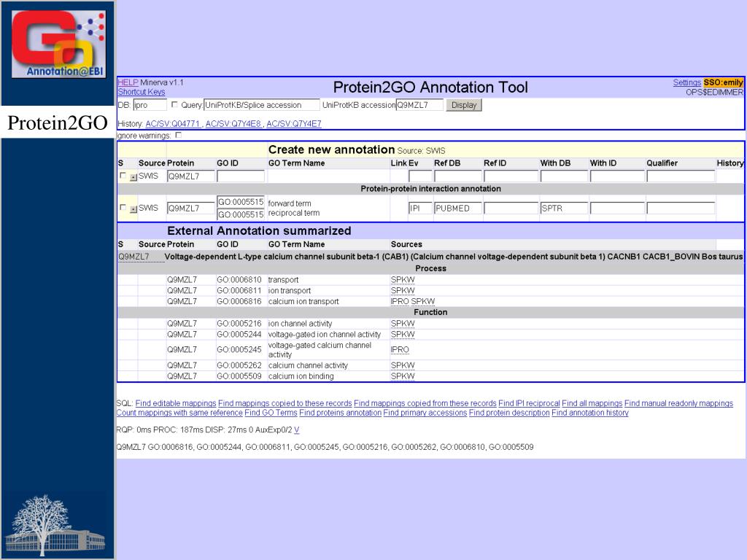Click the Protein field in the protein-protein interaction row
The image size is (747, 560).
pos(190,208)
